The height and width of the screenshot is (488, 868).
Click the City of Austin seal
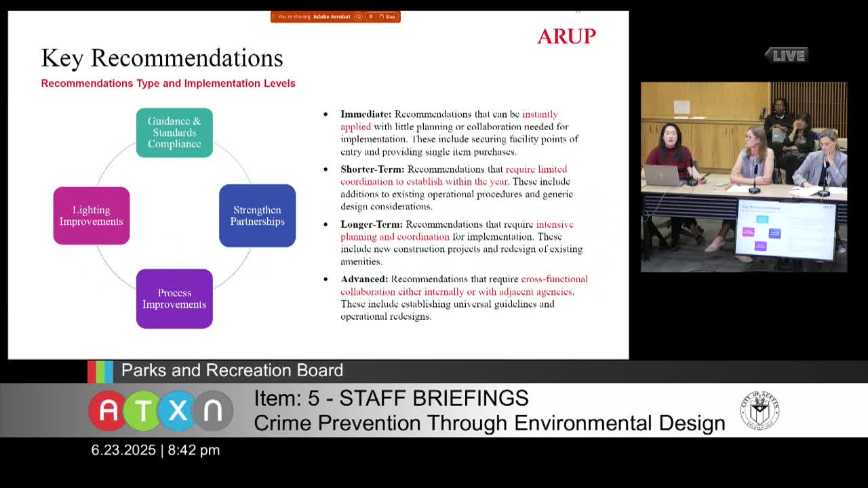(759, 411)
